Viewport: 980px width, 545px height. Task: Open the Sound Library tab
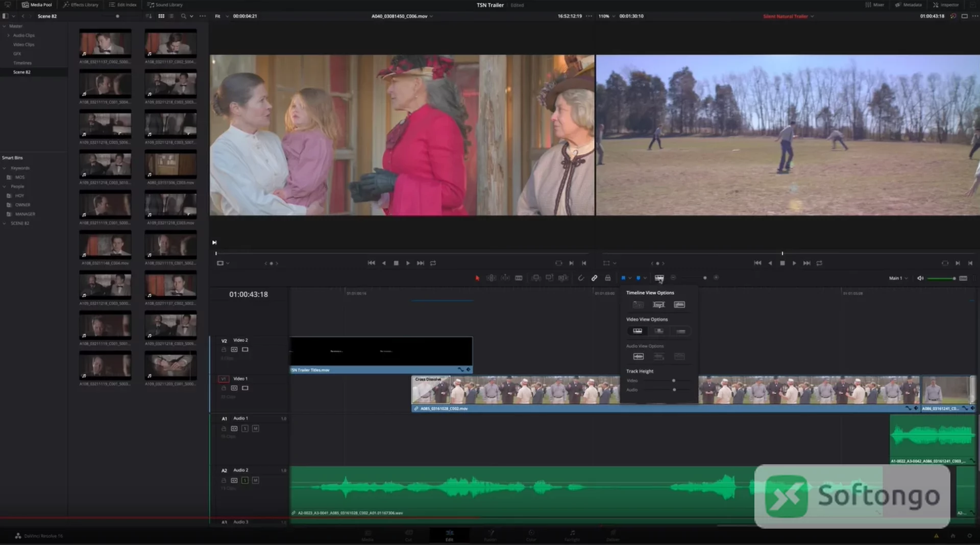click(x=164, y=5)
